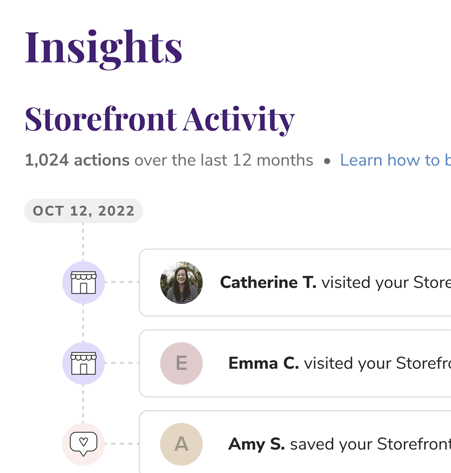Screen dimensions: 451x473
Task: Click the storefront icon beside Catherine T.
Action: [83, 282]
